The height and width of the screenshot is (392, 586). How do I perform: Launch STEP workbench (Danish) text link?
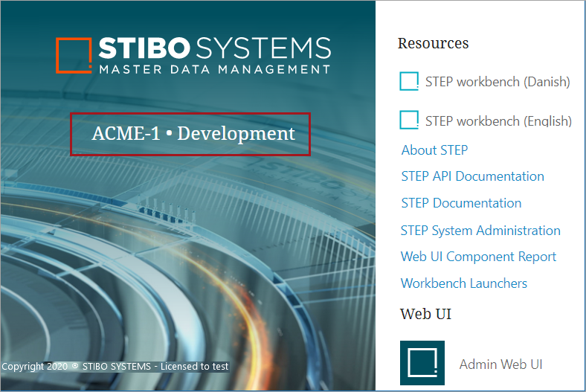click(498, 82)
